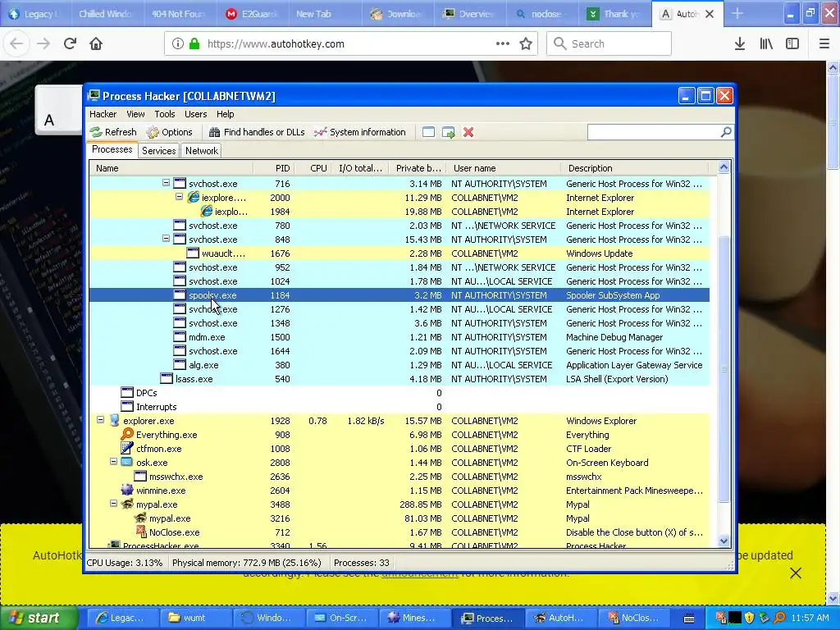Screen dimensions: 840x630
Task: Collapse the mypal.exe PID 3488 node
Action: [113, 503]
